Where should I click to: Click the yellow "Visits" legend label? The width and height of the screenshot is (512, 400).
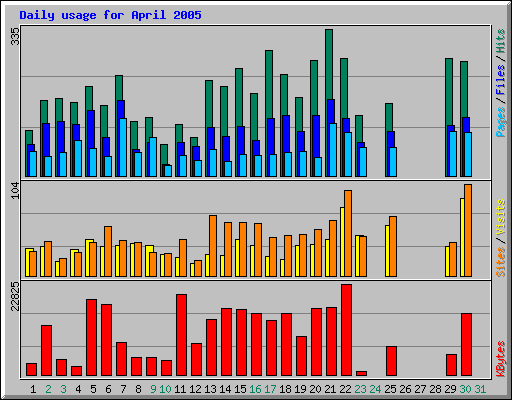coord(500,217)
